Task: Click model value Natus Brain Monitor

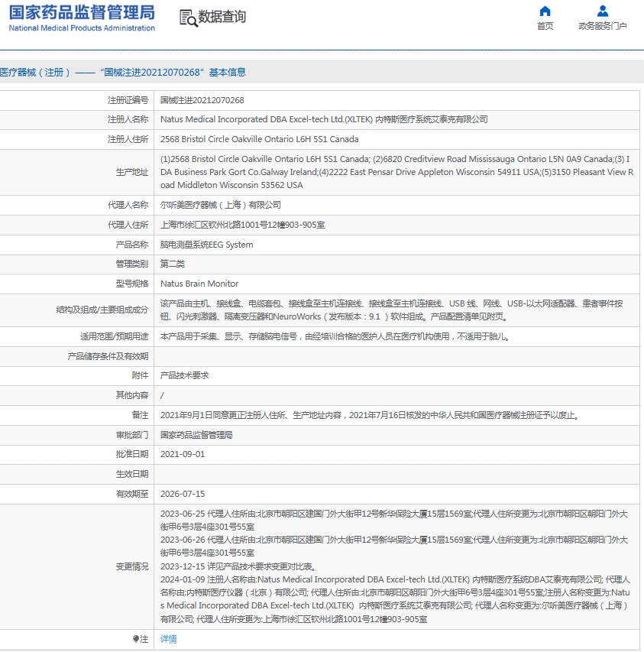Action: [199, 284]
